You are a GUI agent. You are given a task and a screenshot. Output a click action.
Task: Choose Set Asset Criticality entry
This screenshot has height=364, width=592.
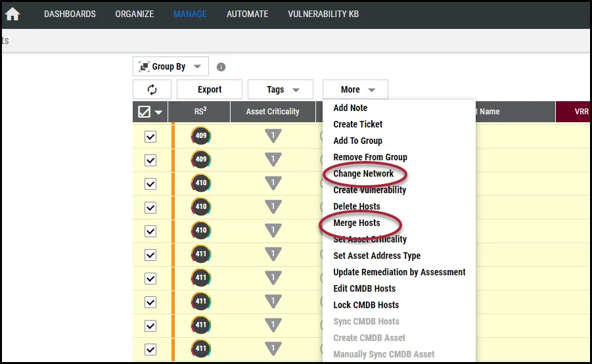[370, 239]
